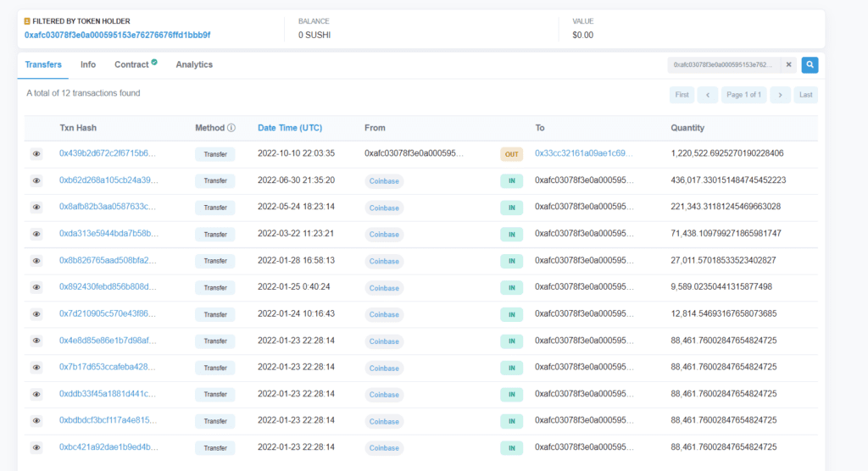Image resolution: width=868 pixels, height=471 pixels.
Task: Click the eye icon for transaction 0xddb33f45a1881d441c
Action: pyautogui.click(x=36, y=394)
